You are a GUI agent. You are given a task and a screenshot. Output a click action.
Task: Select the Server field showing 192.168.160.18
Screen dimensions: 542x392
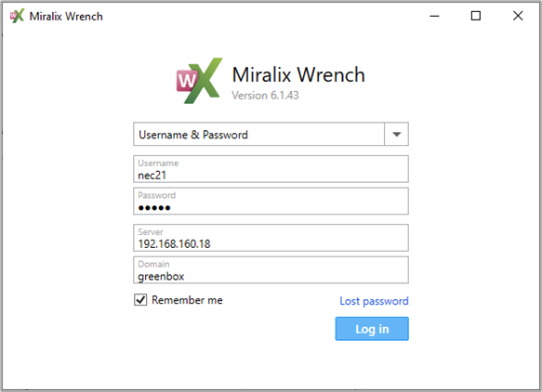click(271, 238)
